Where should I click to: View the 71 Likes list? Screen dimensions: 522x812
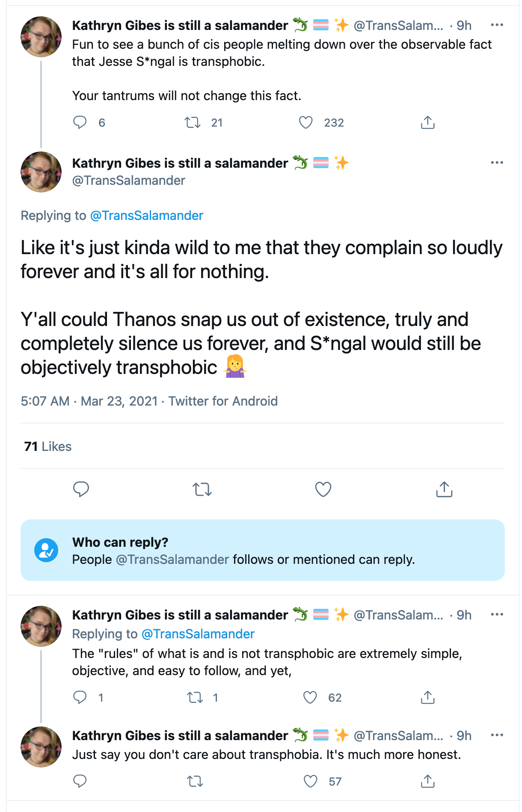(x=48, y=446)
